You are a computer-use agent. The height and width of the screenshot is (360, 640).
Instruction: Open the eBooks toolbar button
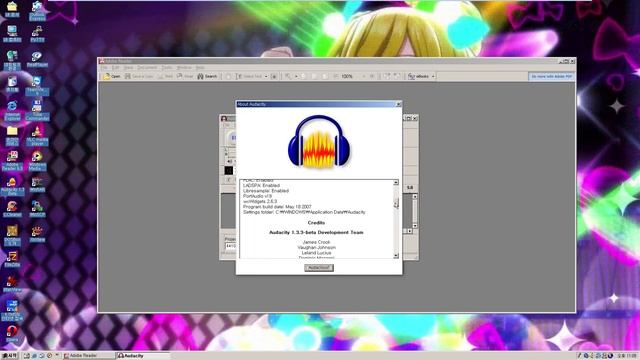(x=419, y=76)
